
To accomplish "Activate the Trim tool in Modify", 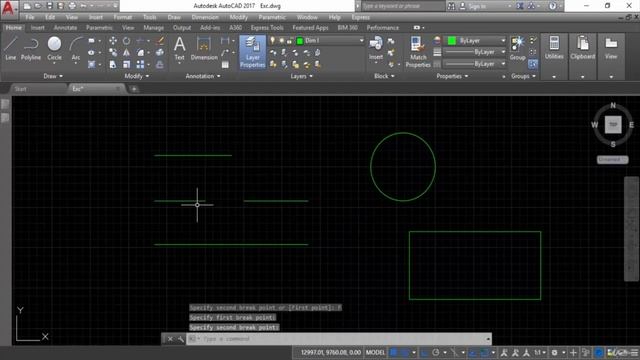I will click(140, 40).
